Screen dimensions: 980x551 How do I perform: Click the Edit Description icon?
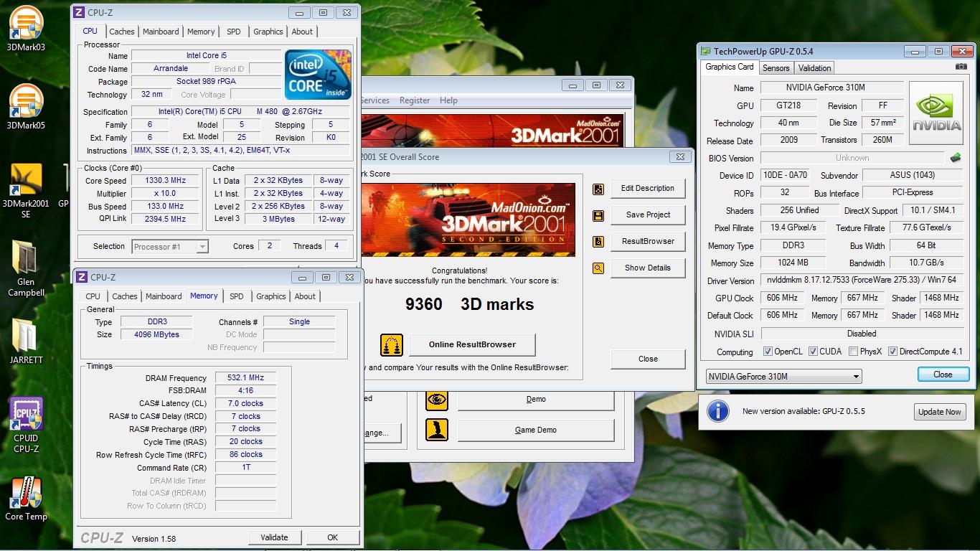click(x=598, y=189)
